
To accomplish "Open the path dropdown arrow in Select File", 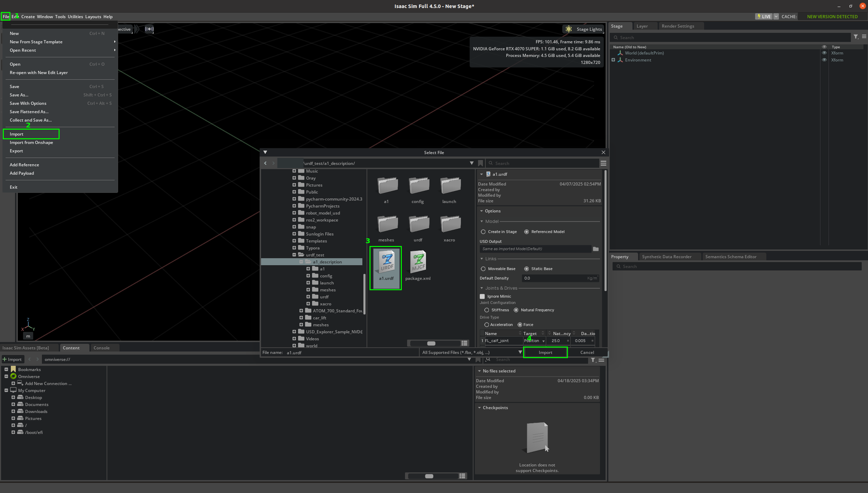I will pos(472,163).
